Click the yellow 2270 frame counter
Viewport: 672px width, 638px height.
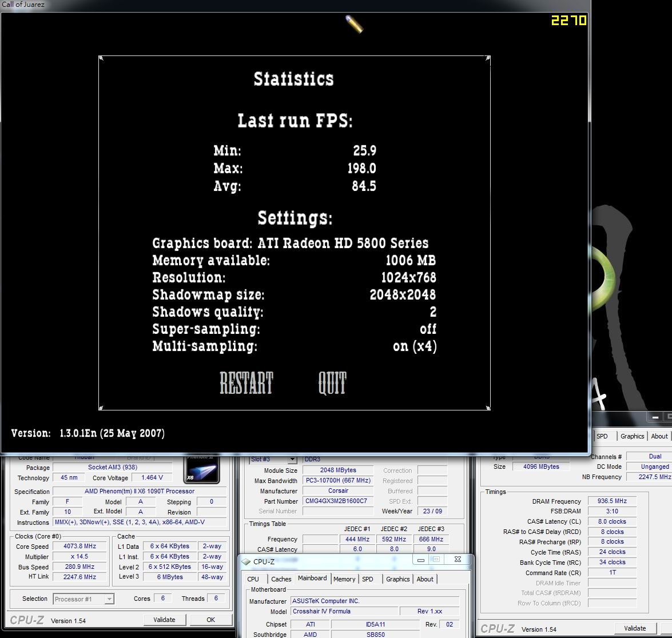tap(568, 20)
